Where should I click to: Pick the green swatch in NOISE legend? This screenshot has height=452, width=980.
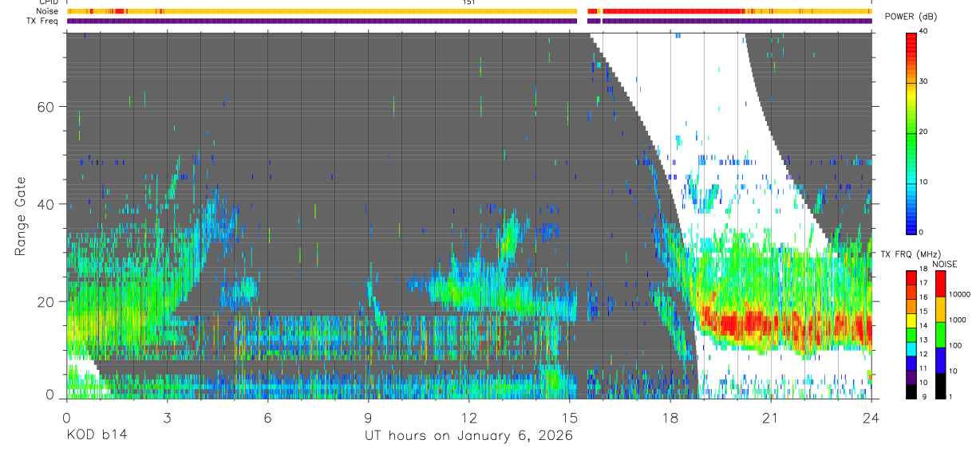coord(941,335)
